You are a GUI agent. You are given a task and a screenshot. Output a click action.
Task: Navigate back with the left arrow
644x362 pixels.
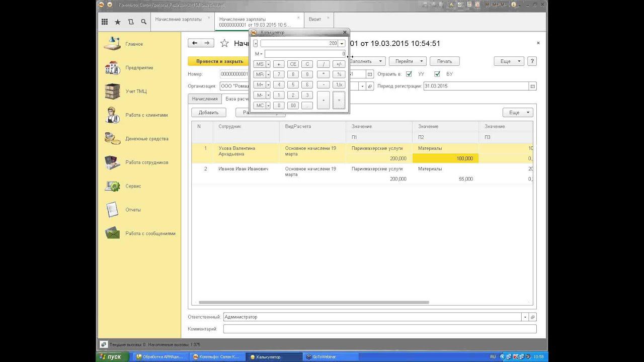pos(195,43)
